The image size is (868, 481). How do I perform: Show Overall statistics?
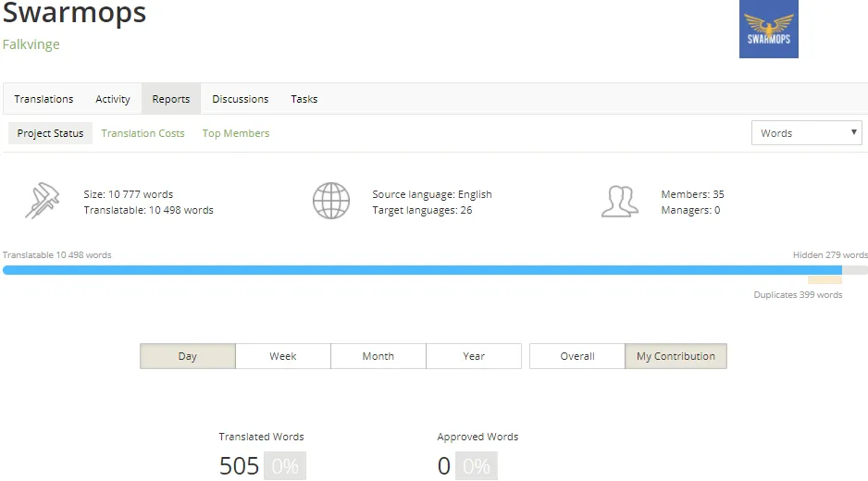[x=577, y=356]
